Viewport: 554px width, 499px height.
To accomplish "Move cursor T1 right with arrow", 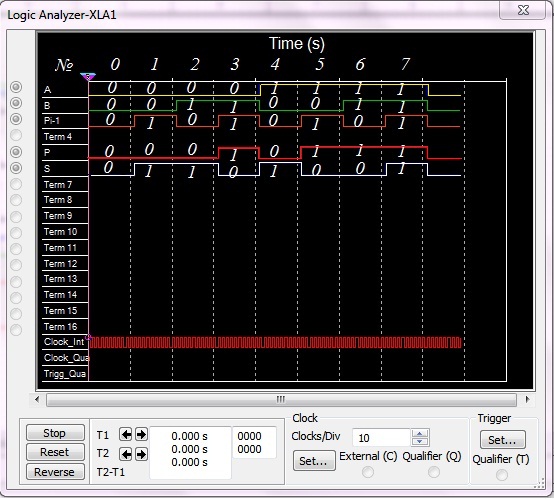I will point(141,434).
